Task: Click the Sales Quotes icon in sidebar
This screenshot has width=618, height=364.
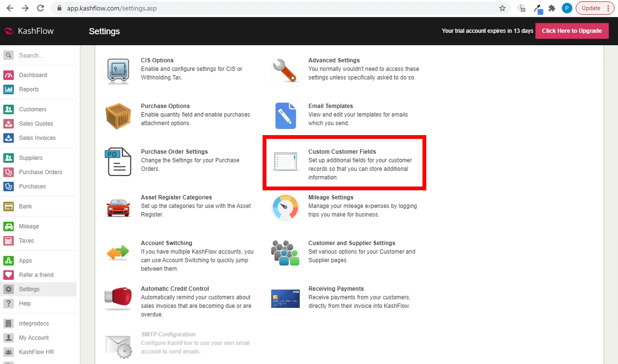Action: (9, 124)
